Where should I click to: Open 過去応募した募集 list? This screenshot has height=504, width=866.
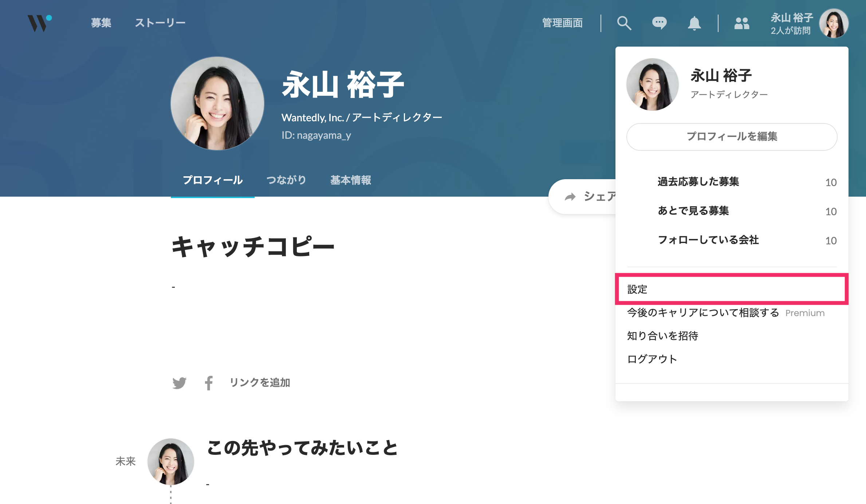[x=698, y=181]
